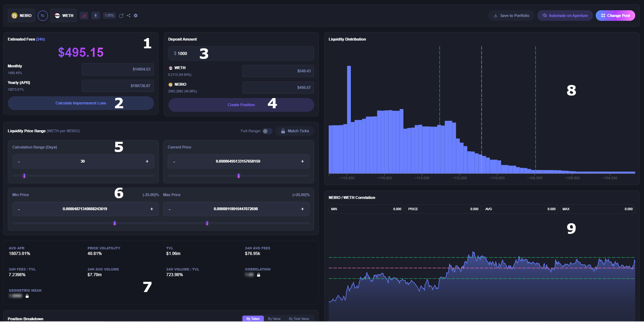Select the By Total Value tab

tap(299, 318)
